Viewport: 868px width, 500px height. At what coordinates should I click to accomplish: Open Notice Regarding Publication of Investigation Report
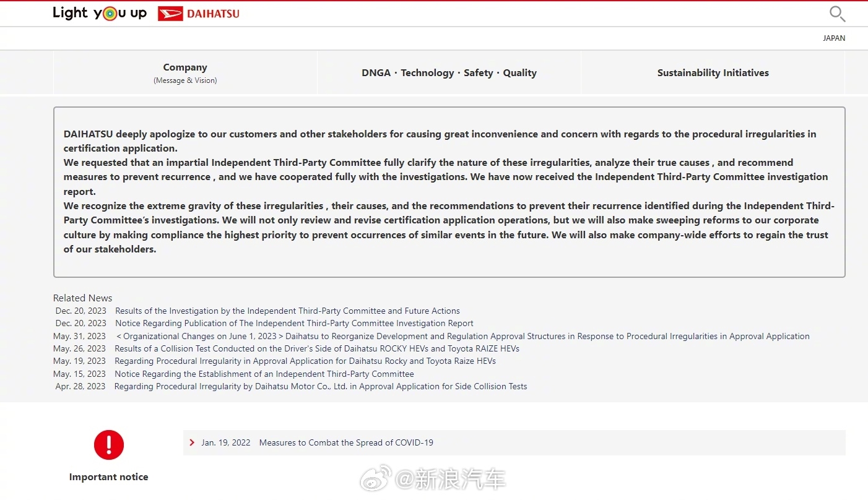(x=294, y=323)
